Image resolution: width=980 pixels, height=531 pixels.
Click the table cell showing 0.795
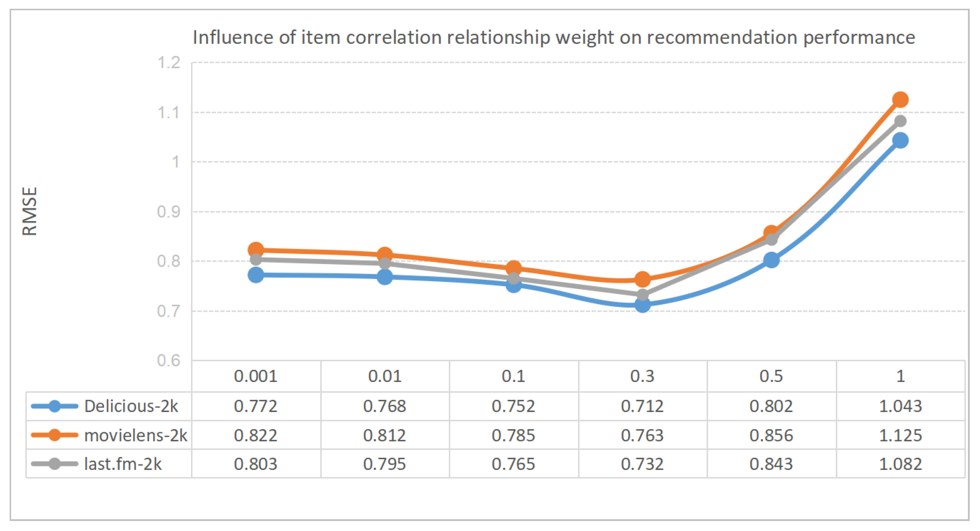384,464
